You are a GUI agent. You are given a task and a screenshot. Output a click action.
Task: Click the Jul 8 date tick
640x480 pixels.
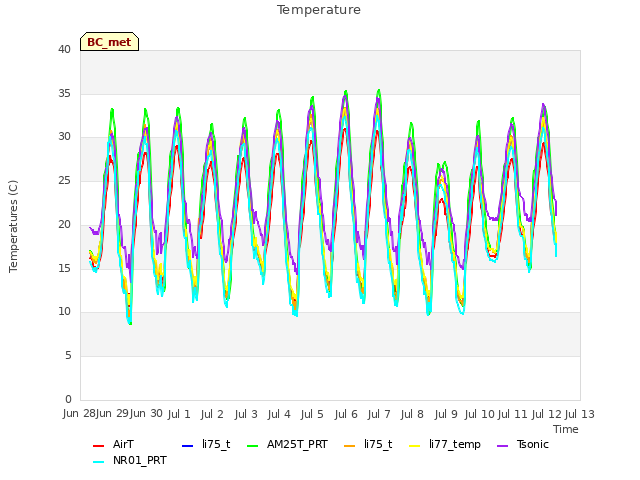pos(412,414)
